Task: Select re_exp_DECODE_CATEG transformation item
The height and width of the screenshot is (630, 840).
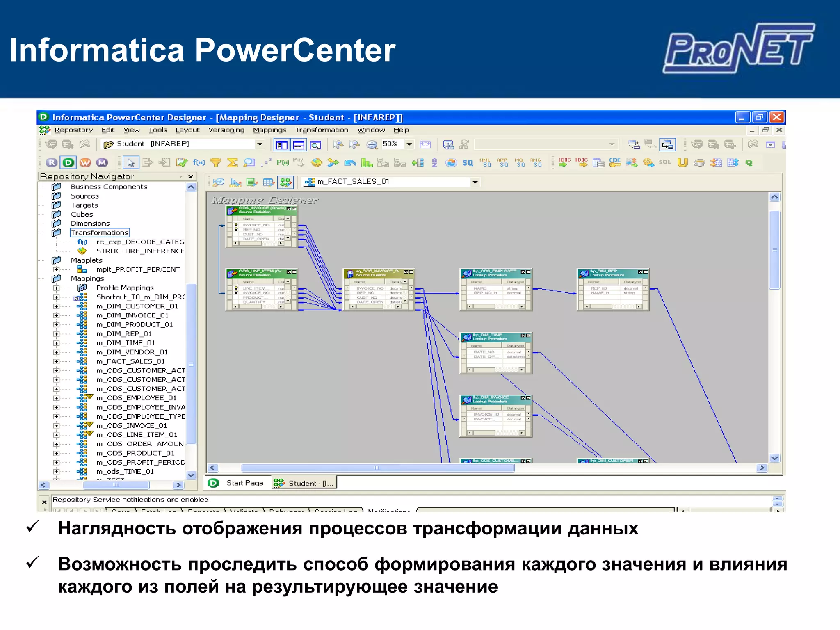Action: coord(140,242)
